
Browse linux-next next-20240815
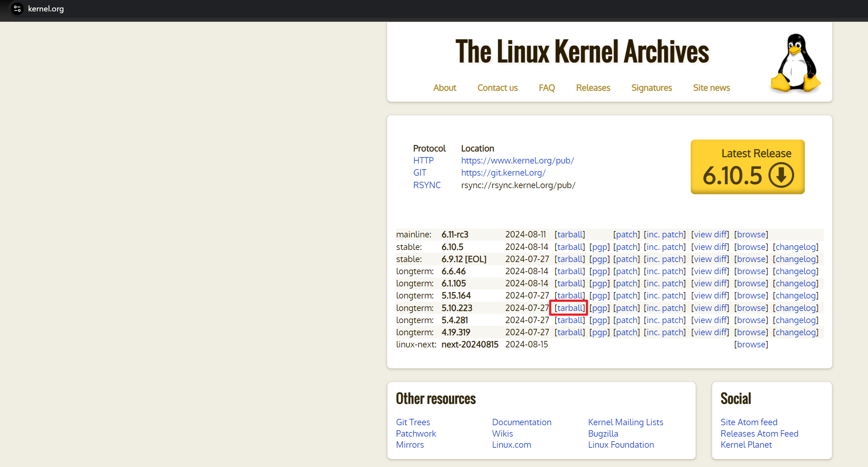pyautogui.click(x=751, y=345)
